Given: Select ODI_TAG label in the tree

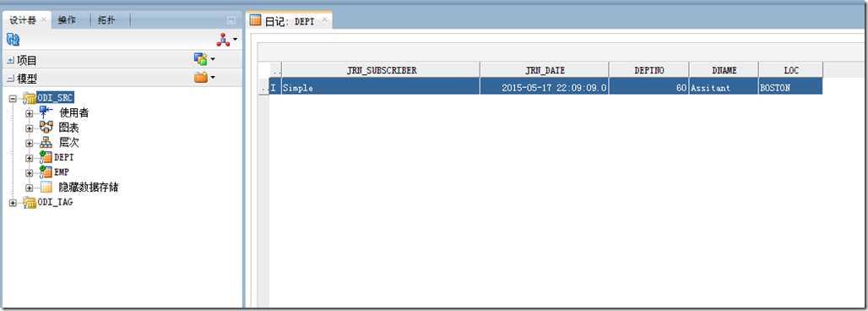Looking at the screenshot, I should point(56,203).
